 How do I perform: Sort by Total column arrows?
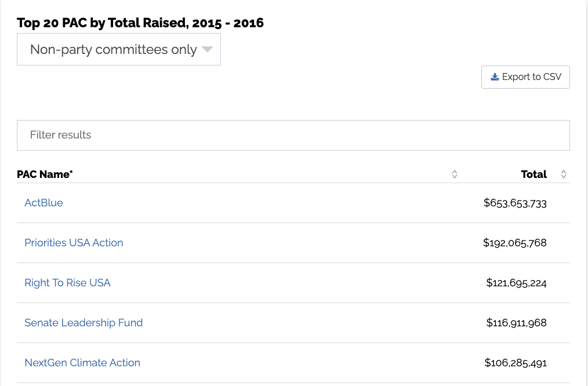[x=564, y=174]
